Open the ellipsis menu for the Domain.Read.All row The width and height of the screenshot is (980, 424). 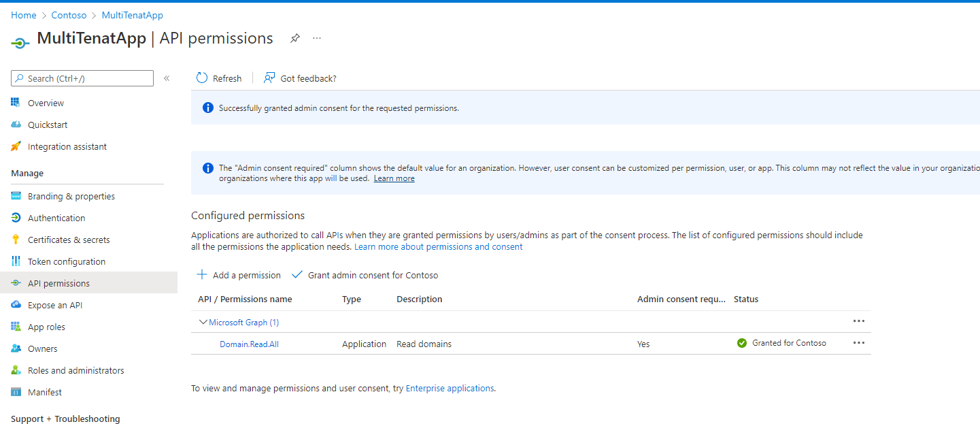pos(858,343)
